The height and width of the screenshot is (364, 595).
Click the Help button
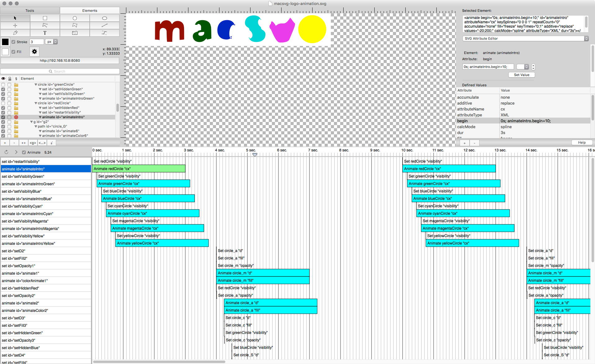pos(582,143)
